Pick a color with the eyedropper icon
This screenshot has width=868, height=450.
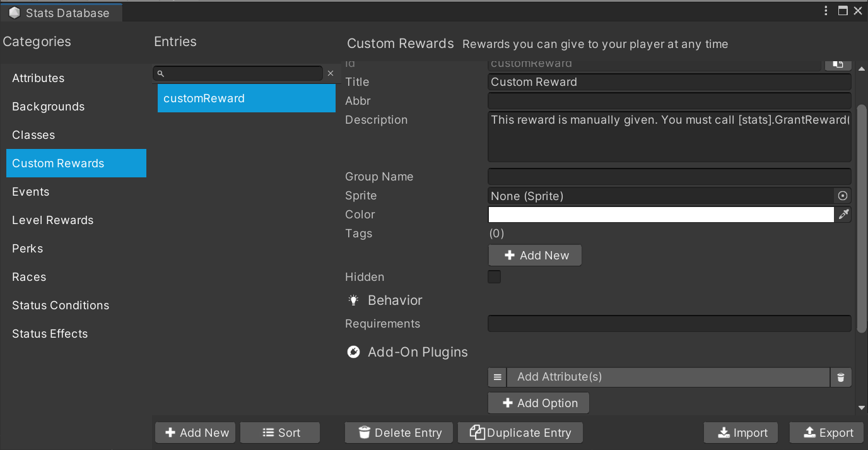(843, 215)
